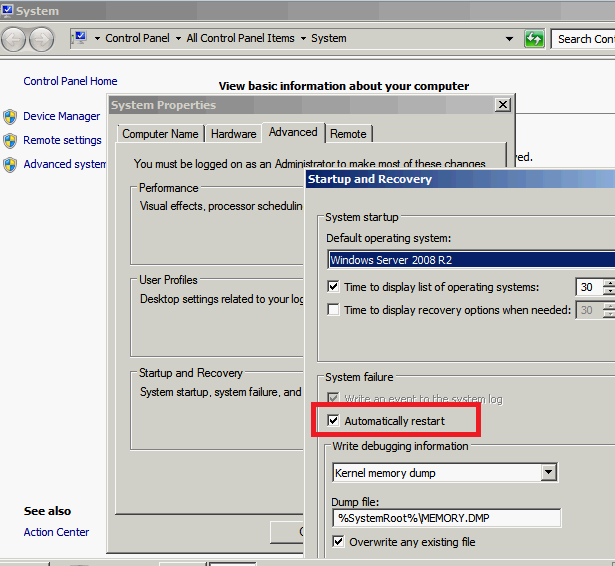
Task: Open the Default operating system dropdown
Action: 470,260
